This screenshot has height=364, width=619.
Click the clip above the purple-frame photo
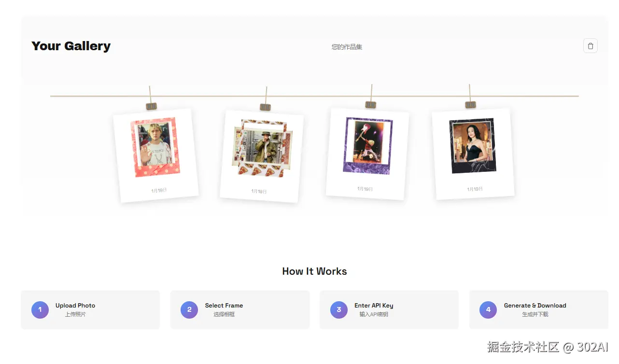click(x=370, y=105)
